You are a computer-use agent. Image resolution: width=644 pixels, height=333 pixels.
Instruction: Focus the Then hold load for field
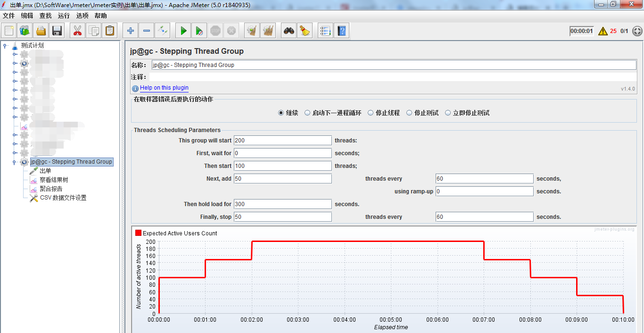click(283, 204)
